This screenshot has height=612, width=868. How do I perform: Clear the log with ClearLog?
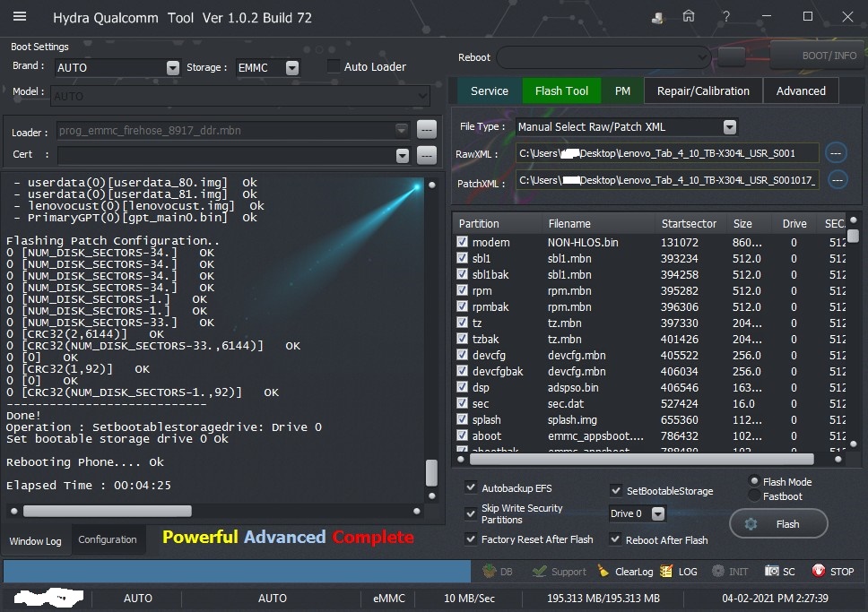(625, 571)
